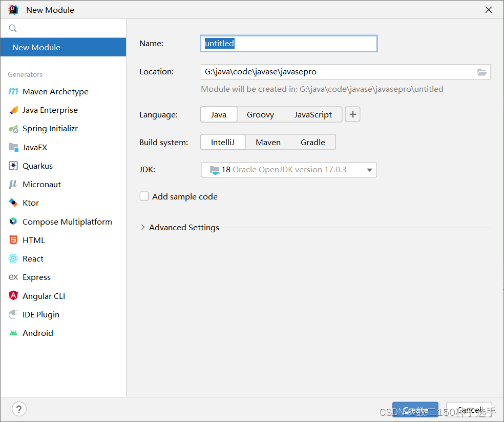The image size is (504, 422).
Task: Click the Express ex icon
Action: [13, 277]
